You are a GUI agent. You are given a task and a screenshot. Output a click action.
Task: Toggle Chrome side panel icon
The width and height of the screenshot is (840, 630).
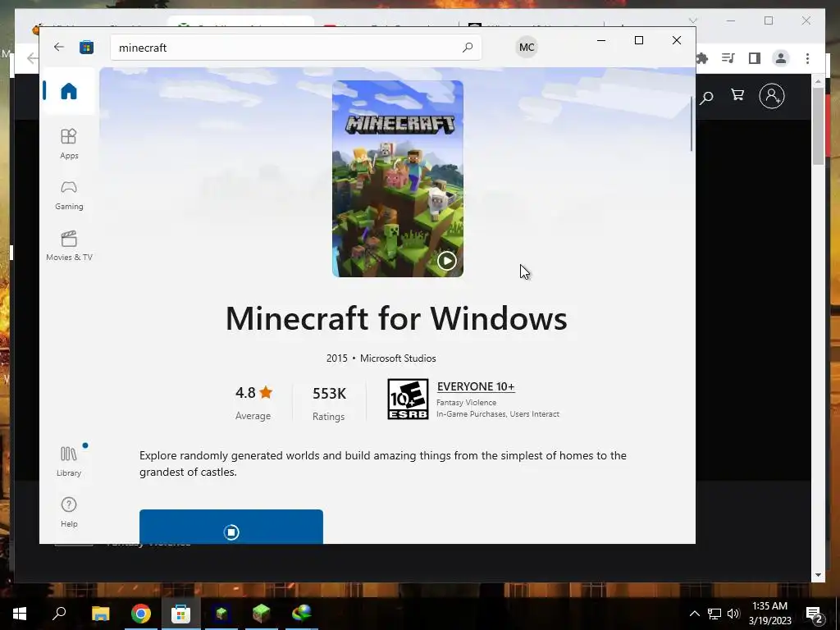(755, 58)
